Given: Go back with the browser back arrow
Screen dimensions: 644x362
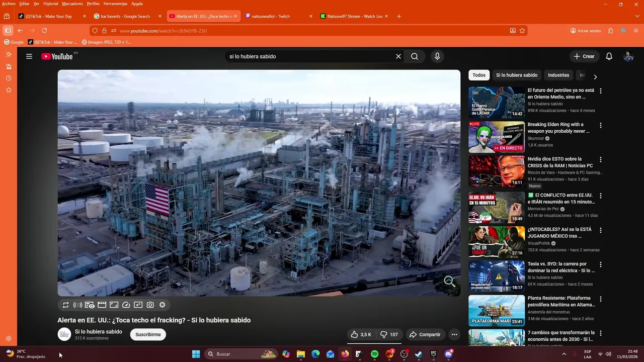Looking at the screenshot, I should coord(20,31).
